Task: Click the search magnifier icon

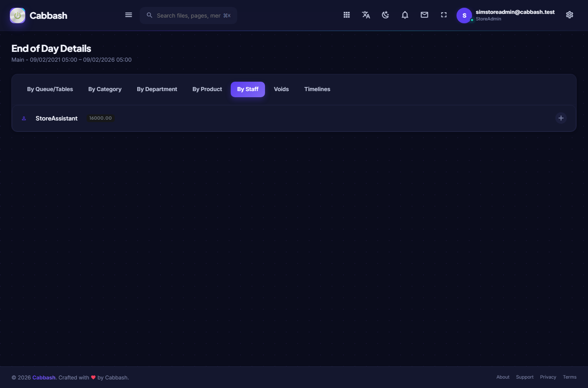Action: click(x=149, y=15)
